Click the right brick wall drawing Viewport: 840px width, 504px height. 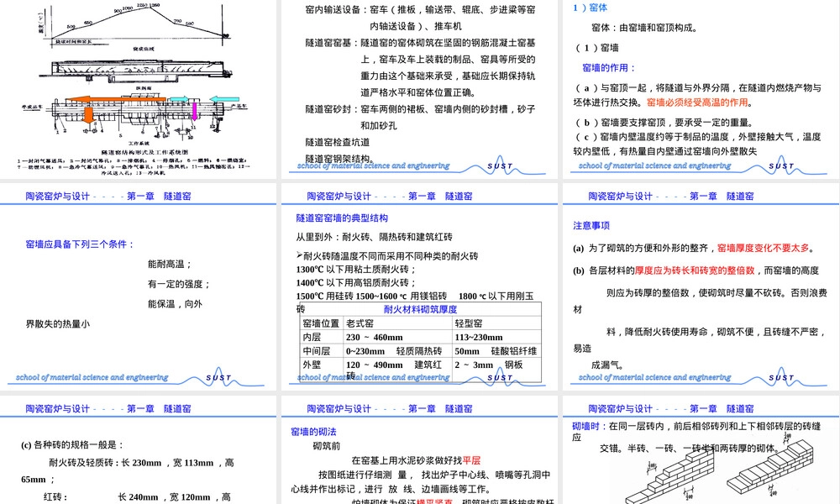coord(771,469)
